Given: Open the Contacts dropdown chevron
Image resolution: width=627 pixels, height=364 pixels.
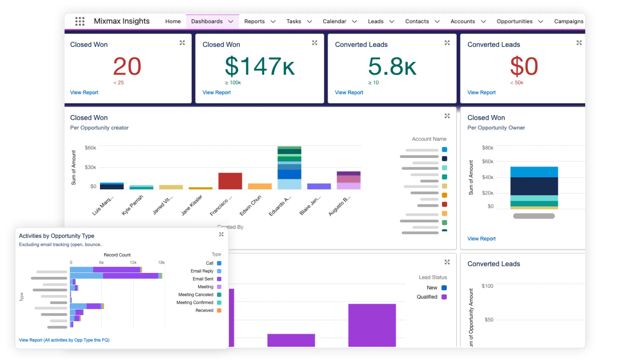Looking at the screenshot, I should (437, 21).
